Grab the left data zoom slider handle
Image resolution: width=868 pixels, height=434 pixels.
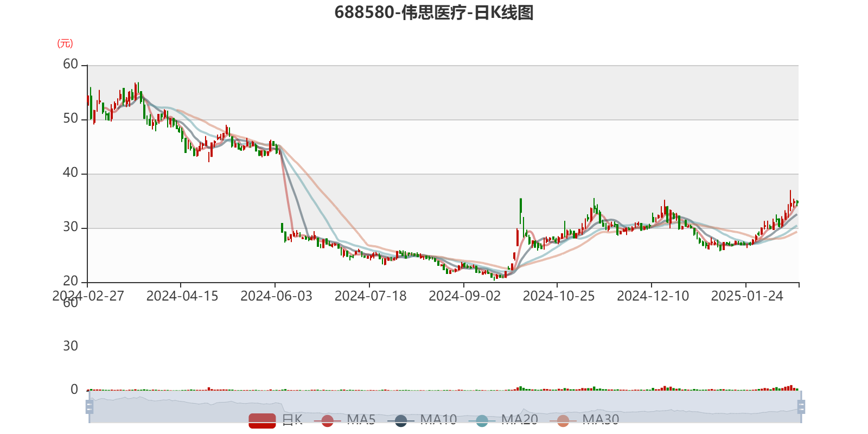[x=90, y=407]
